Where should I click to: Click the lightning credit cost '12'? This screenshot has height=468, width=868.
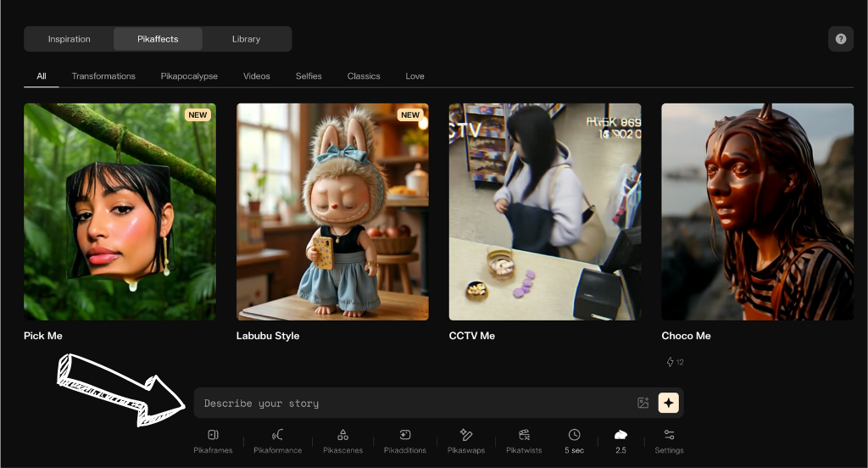tap(675, 362)
